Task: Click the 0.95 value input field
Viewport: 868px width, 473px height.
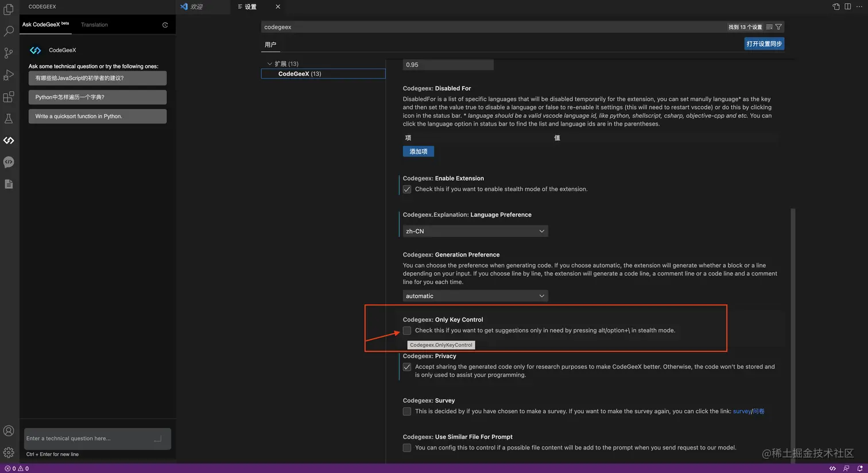Action: (x=448, y=65)
